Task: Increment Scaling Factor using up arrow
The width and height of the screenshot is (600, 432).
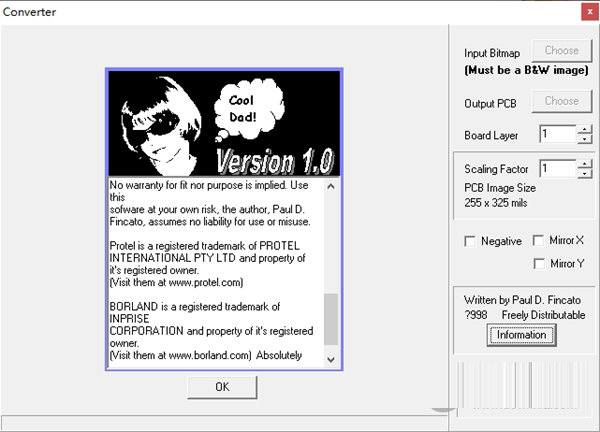Action: [584, 163]
